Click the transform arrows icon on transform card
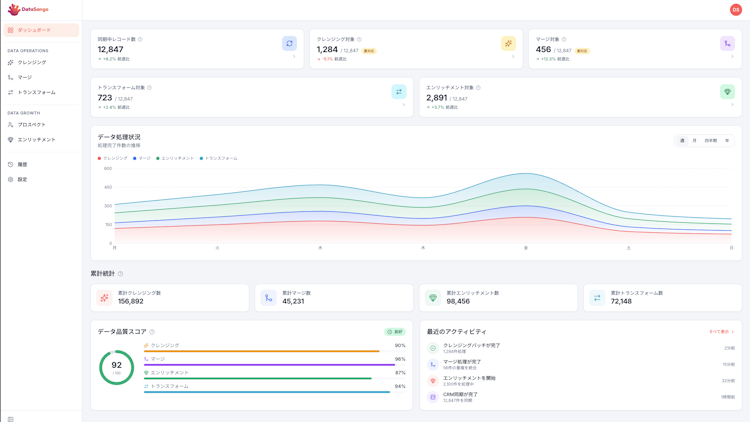Screen dimensions: 750x422 [x=398, y=92]
